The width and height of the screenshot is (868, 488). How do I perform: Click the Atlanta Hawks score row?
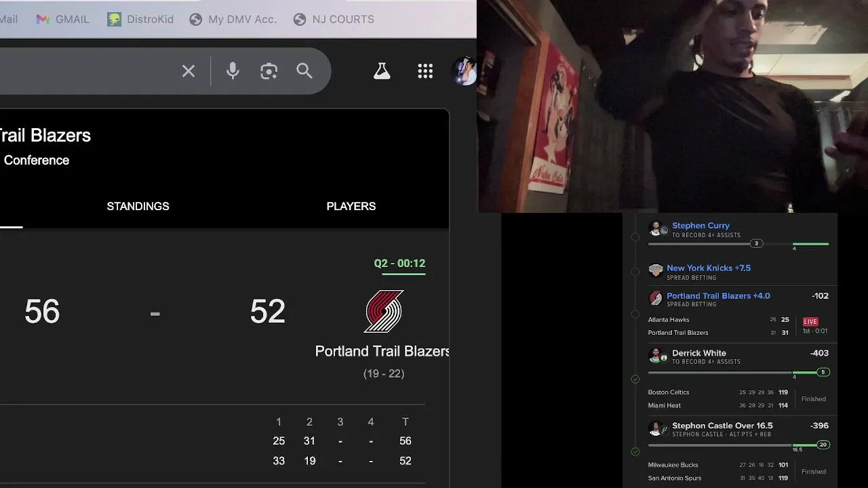719,319
